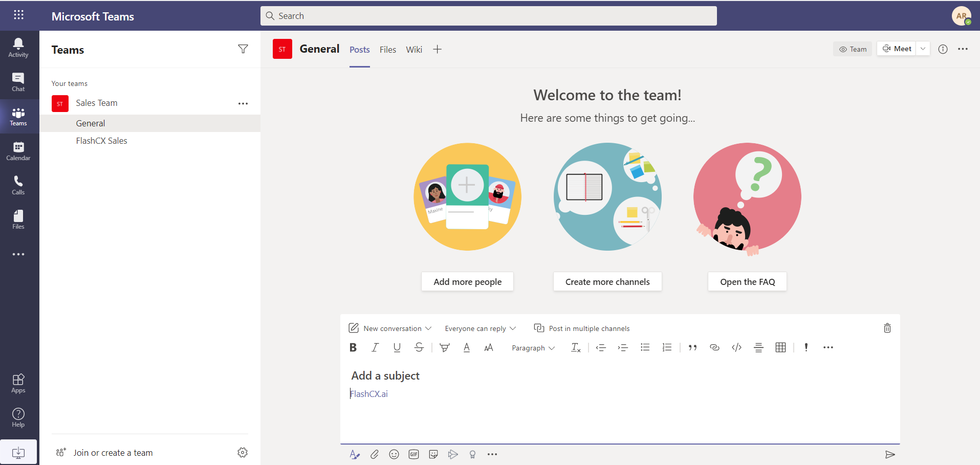980x465 pixels.
Task: Click Open the FAQ button
Action: (747, 281)
